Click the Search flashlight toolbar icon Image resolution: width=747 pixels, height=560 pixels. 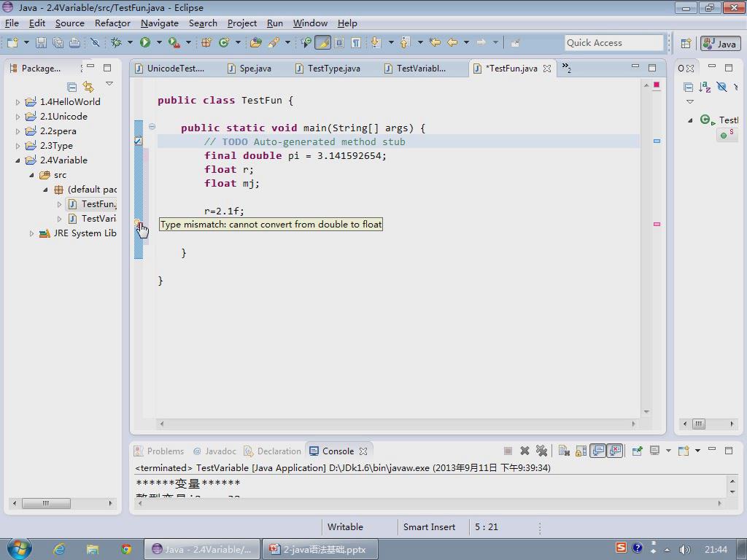[274, 43]
